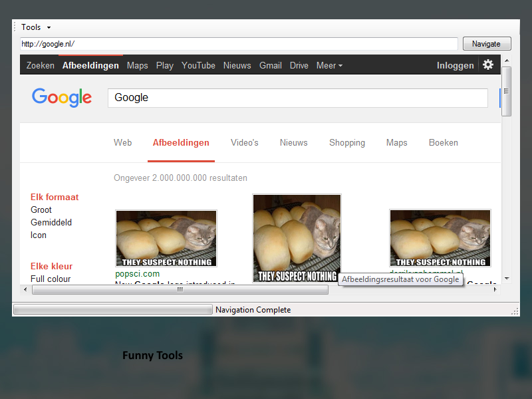Filter images by Full colour
Image resolution: width=532 pixels, height=399 pixels.
[51, 279]
